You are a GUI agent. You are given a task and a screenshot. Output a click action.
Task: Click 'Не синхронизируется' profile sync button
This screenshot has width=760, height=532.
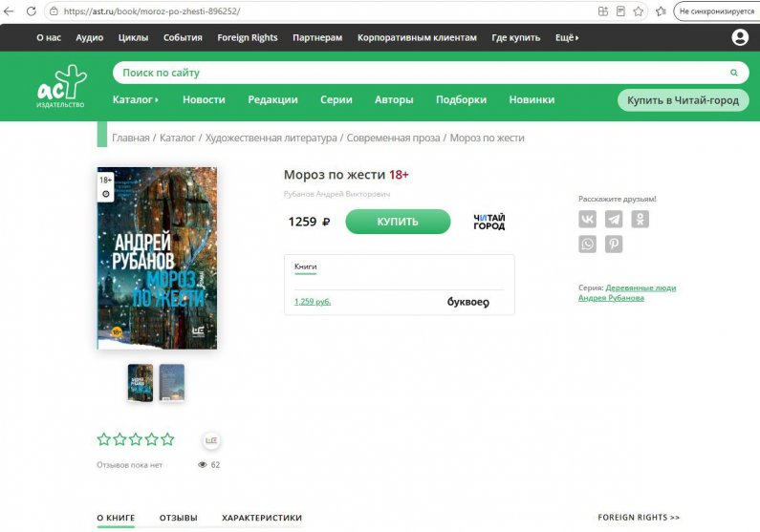(x=716, y=11)
